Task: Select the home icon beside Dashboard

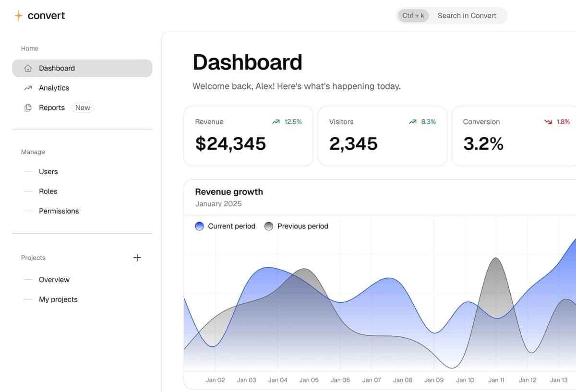Action: pos(28,68)
